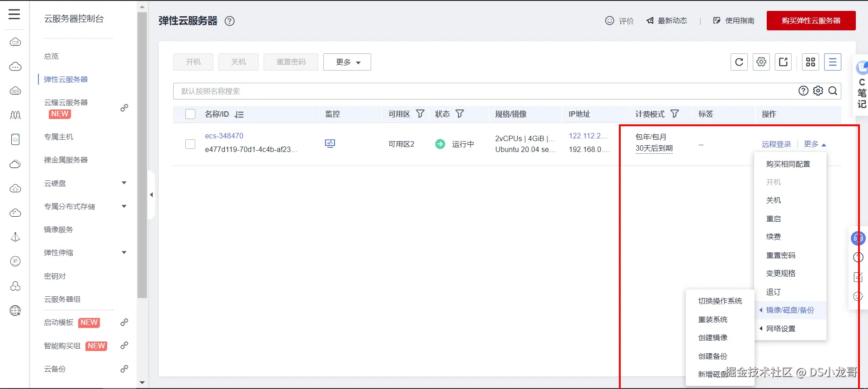Collapse the row 更多 operations menu
The height and width of the screenshot is (389, 868).
tap(815, 144)
